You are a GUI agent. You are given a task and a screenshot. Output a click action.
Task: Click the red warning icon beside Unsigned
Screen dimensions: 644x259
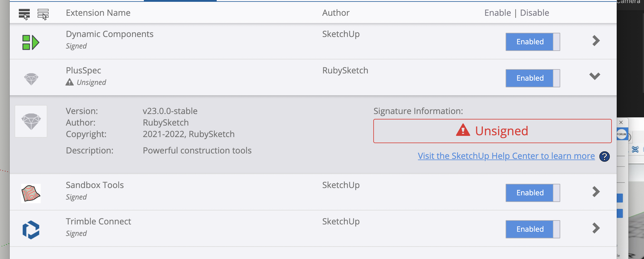tap(463, 130)
